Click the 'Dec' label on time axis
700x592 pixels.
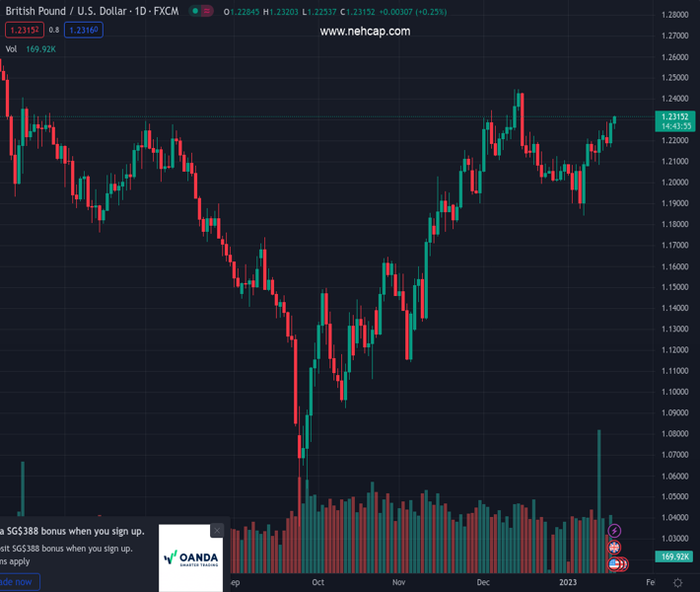coord(483,582)
